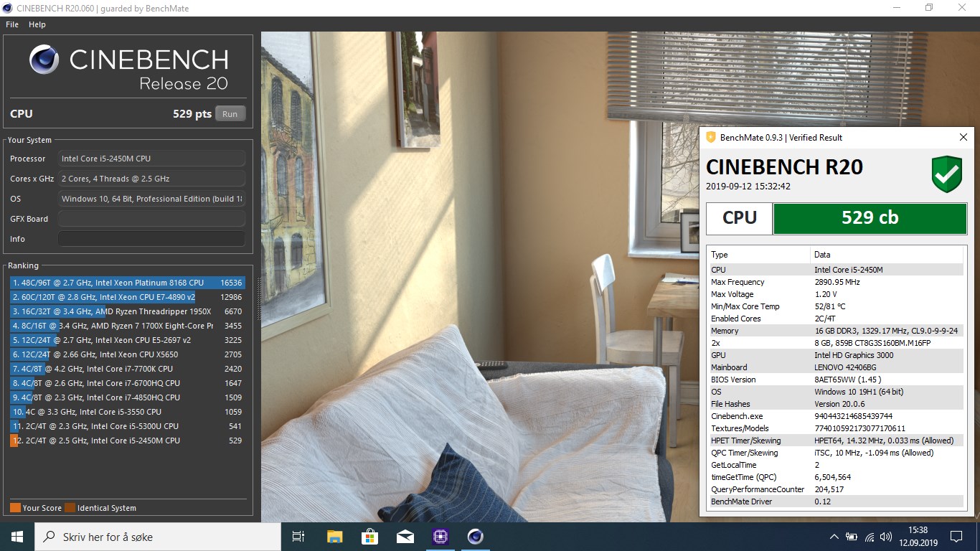Select the Memory row showing 16 GB DDR3
The image size is (980, 551).
coord(836,331)
